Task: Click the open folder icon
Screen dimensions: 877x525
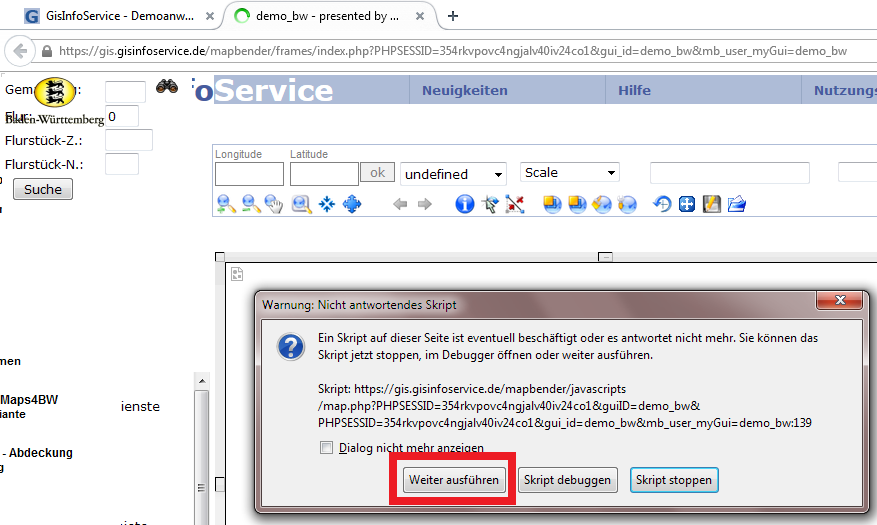Action: pos(737,204)
